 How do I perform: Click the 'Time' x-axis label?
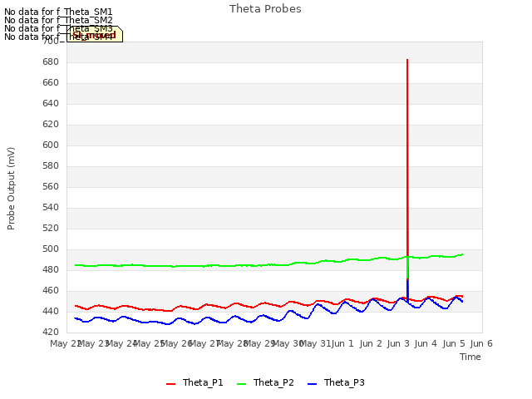tap(470, 357)
